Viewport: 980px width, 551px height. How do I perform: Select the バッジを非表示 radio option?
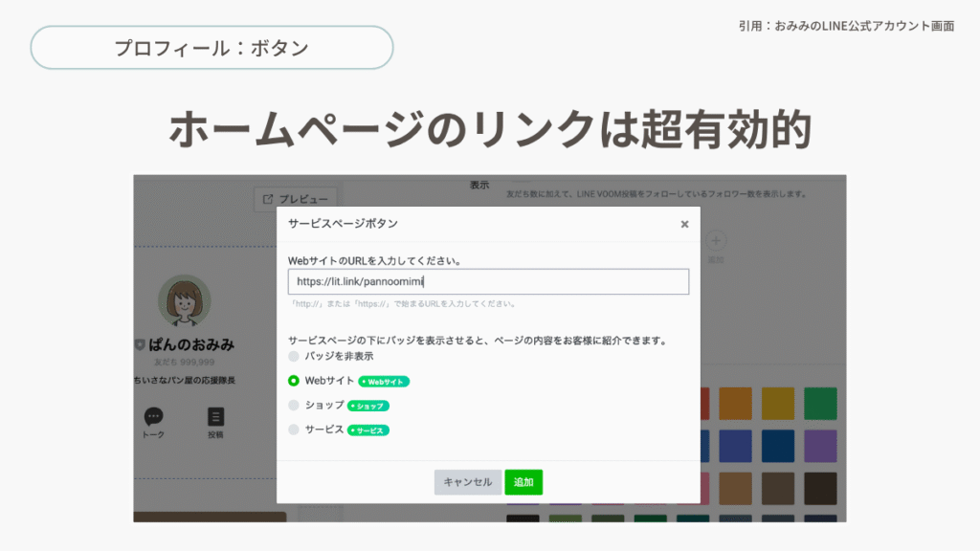coord(294,356)
